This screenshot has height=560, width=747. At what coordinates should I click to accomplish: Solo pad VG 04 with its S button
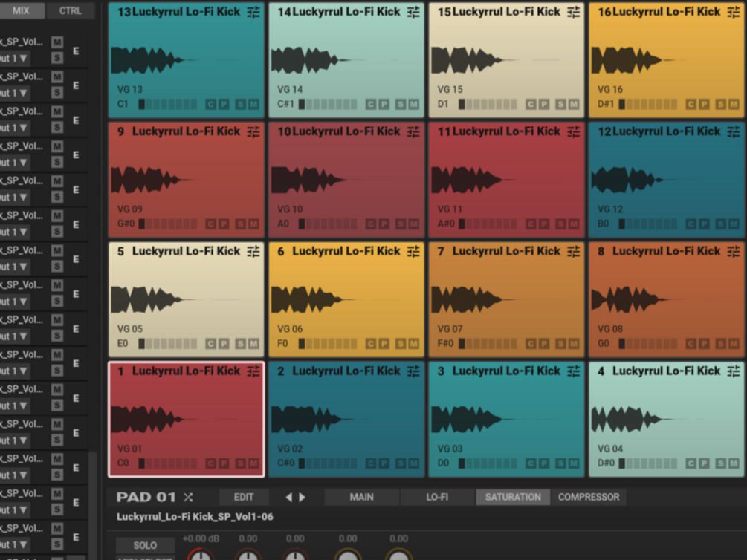(721, 463)
